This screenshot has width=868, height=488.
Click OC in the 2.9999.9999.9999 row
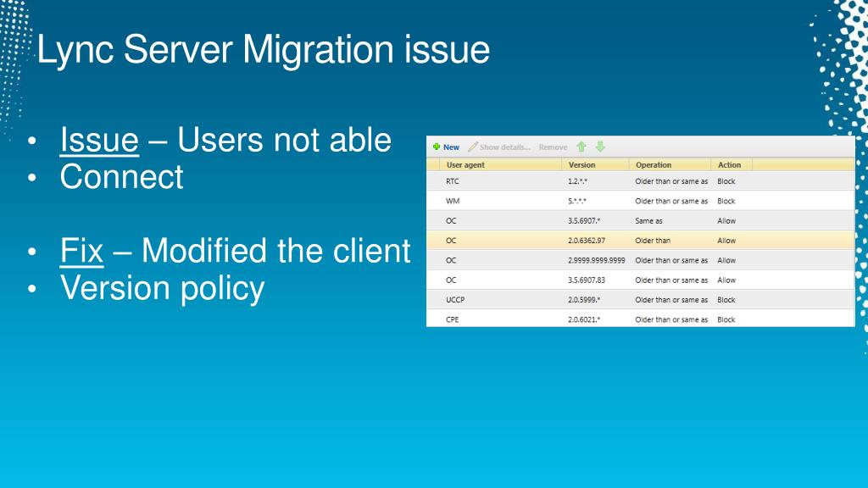pos(451,261)
